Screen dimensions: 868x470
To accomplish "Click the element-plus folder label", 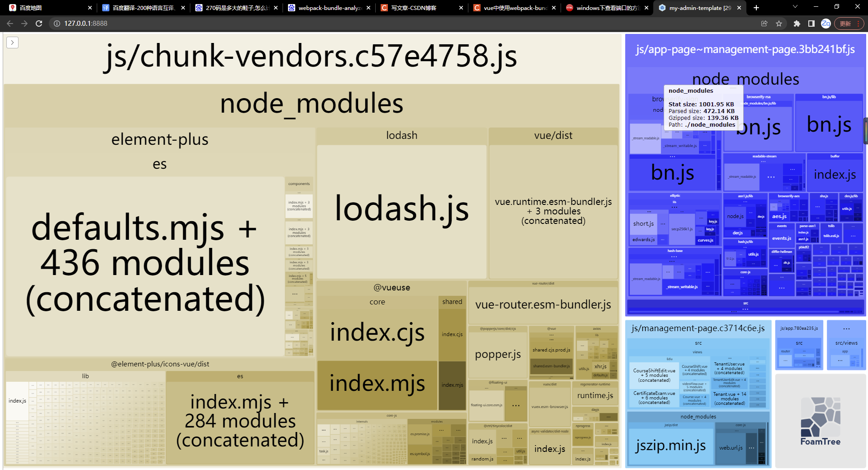I will pyautogui.click(x=160, y=139).
